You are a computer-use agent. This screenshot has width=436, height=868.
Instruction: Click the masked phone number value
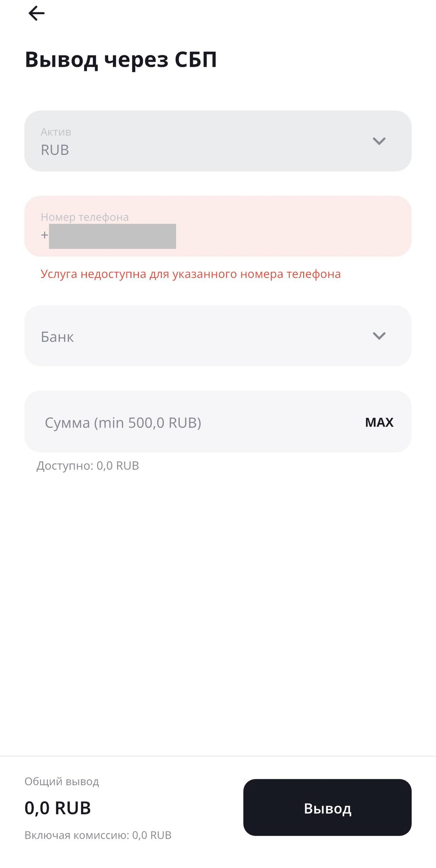click(x=112, y=236)
